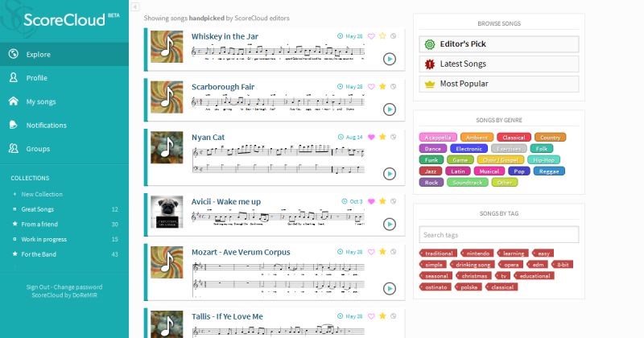Image resolution: width=644 pixels, height=338 pixels.
Task: Unlike Nyan Cat with the heart icon
Action: (371, 137)
